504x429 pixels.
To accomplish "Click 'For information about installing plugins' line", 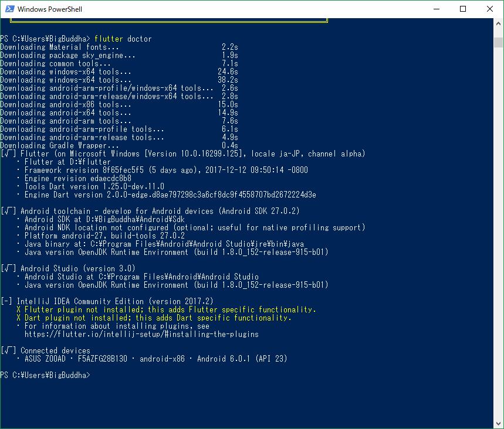I will (113, 326).
